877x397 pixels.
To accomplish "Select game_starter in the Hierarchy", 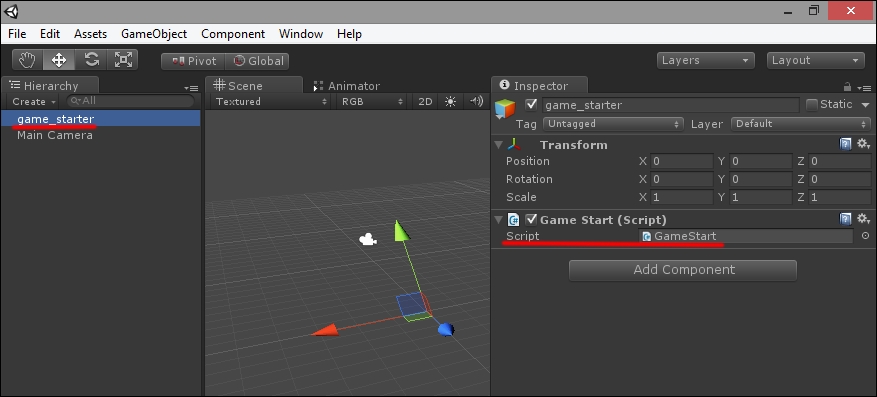I will tap(101, 119).
